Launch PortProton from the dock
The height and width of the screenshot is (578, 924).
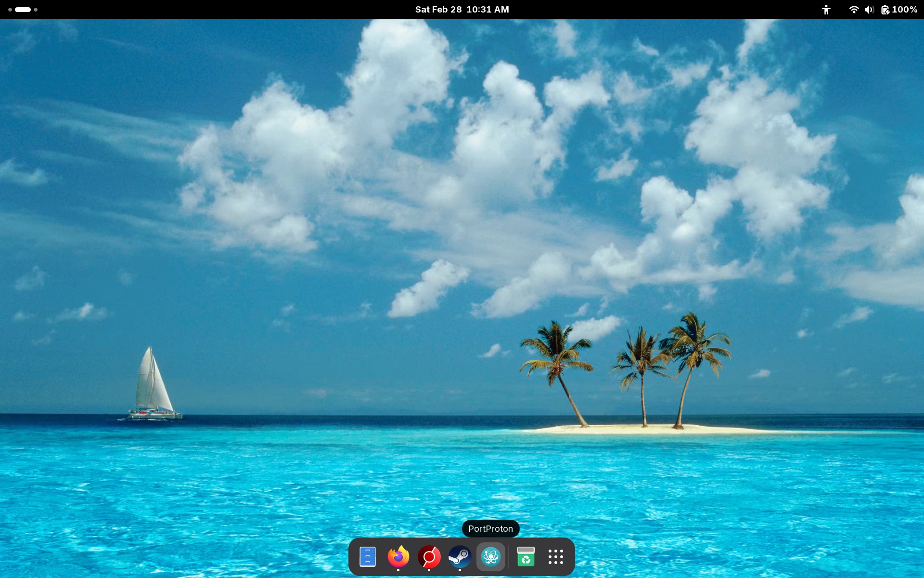click(x=490, y=557)
